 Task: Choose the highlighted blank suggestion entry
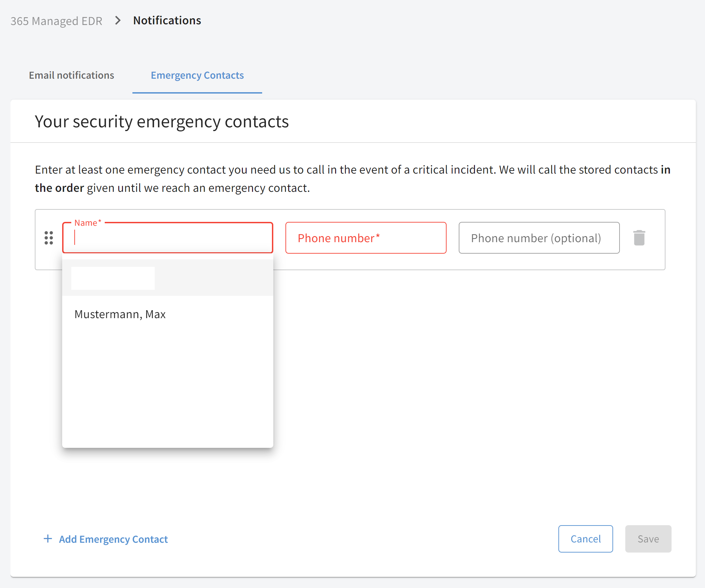(168, 278)
